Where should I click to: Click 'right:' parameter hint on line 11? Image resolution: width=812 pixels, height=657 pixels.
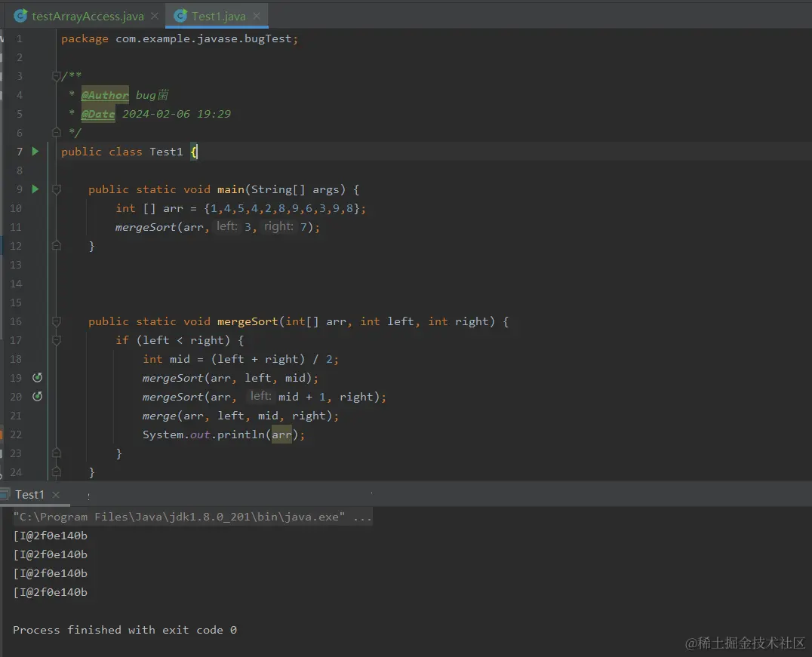[278, 227]
